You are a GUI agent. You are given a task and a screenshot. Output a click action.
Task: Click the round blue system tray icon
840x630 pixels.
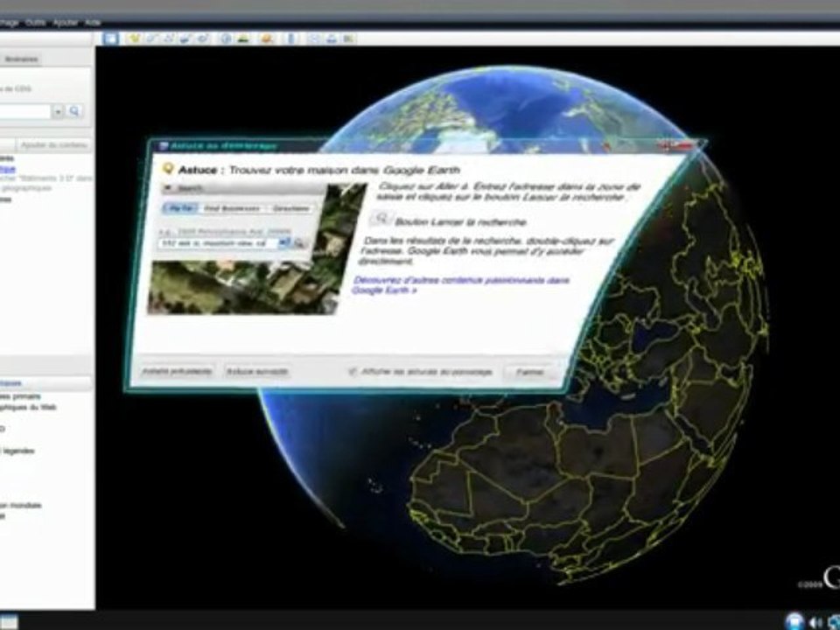[795, 621]
